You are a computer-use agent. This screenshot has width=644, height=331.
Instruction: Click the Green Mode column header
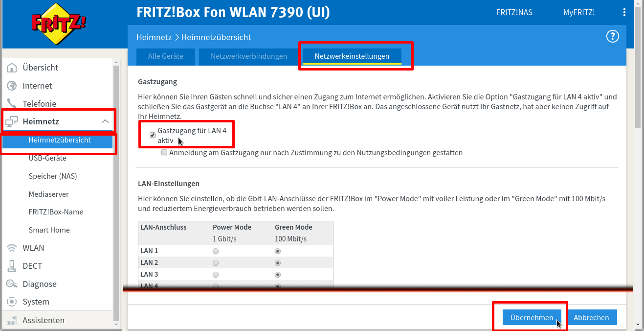(293, 227)
